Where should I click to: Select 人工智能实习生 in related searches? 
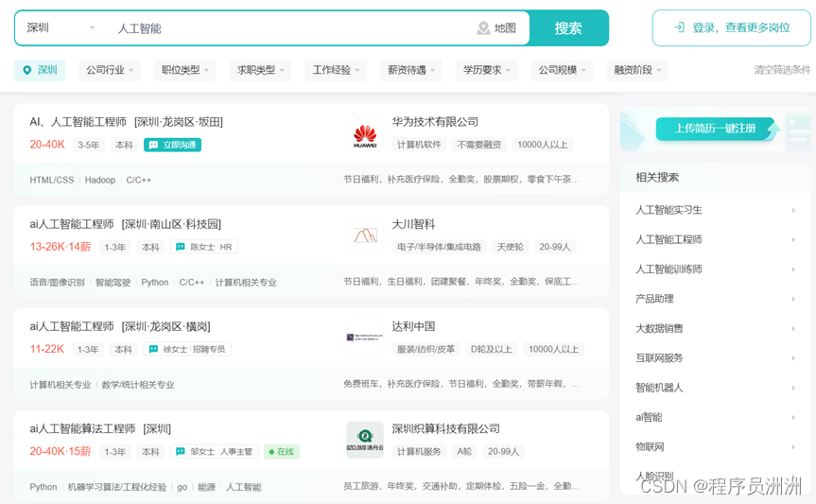668,210
